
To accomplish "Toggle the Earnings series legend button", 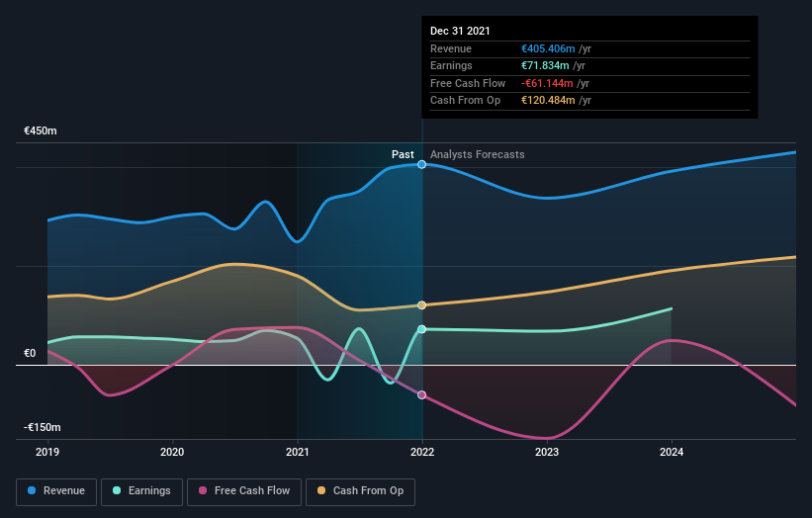I will [x=141, y=491].
